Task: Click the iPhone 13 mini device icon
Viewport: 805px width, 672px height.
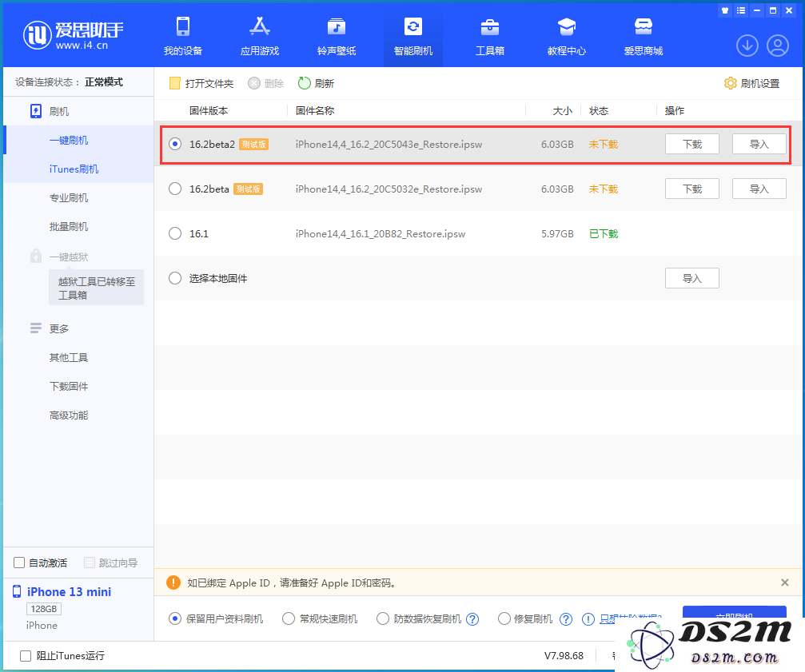Action: (17, 591)
